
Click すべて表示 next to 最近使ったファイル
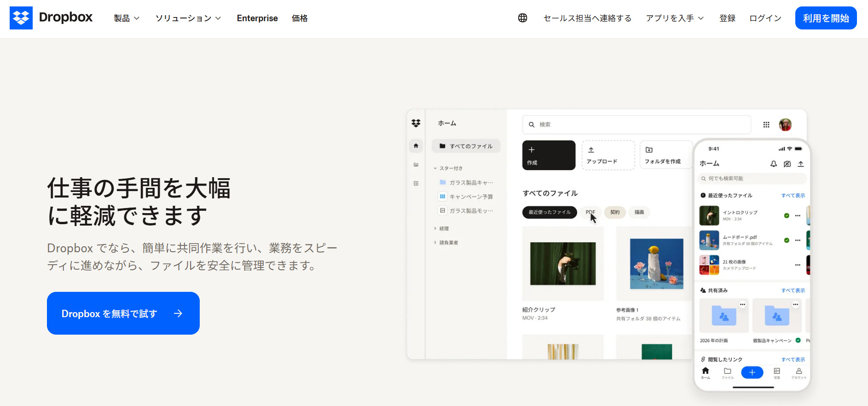coord(793,196)
